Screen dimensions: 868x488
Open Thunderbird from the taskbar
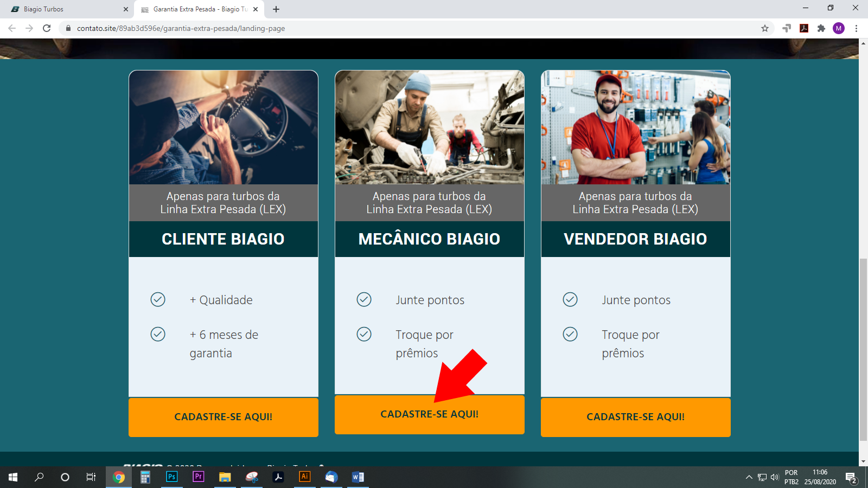point(331,477)
